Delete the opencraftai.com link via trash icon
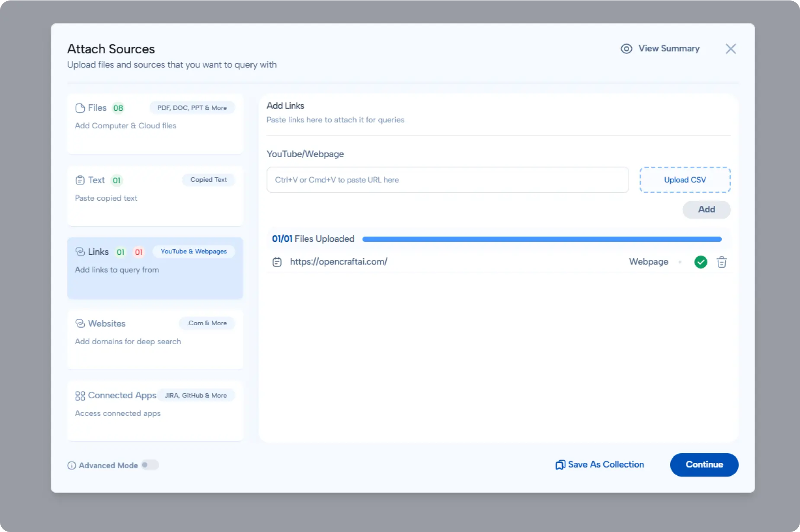 [722, 262]
